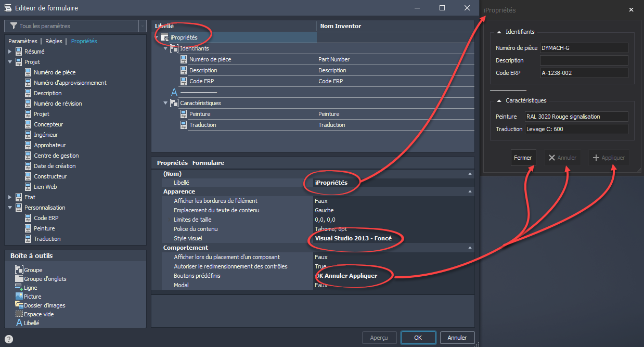Viewport: 644px width, 347px height.
Task: Click the OK button in form editor
Action: point(418,338)
